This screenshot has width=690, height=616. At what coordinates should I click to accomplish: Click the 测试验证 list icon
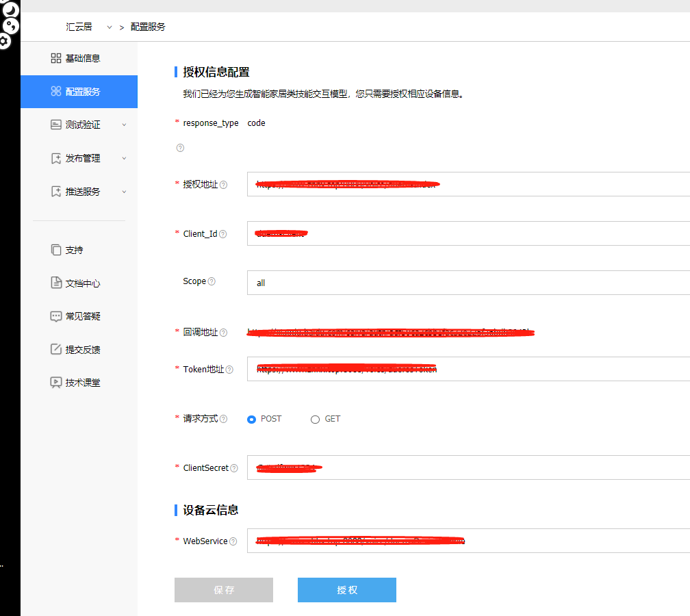pyautogui.click(x=56, y=125)
